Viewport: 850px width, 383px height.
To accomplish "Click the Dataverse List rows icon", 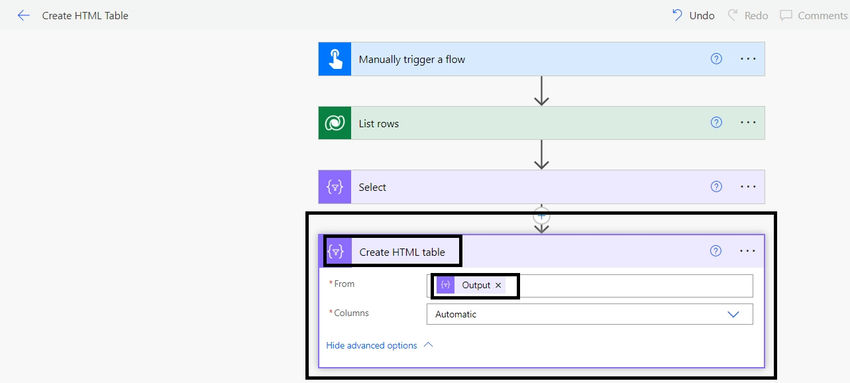I will 334,123.
